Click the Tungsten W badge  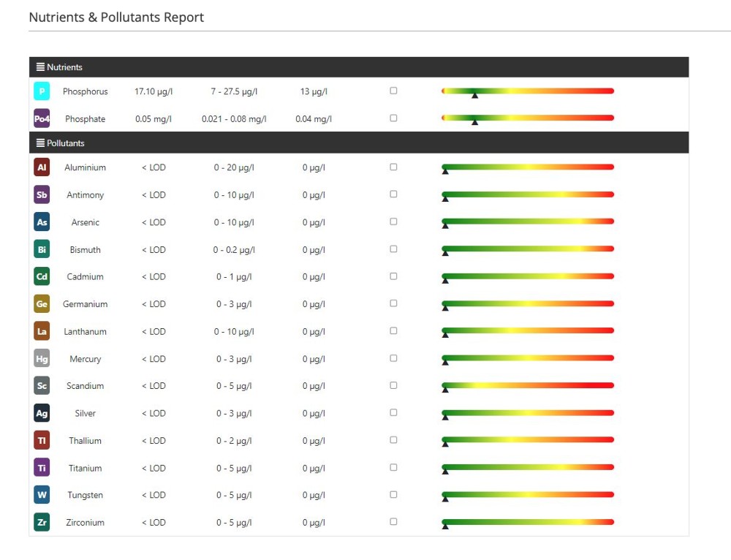(x=42, y=495)
